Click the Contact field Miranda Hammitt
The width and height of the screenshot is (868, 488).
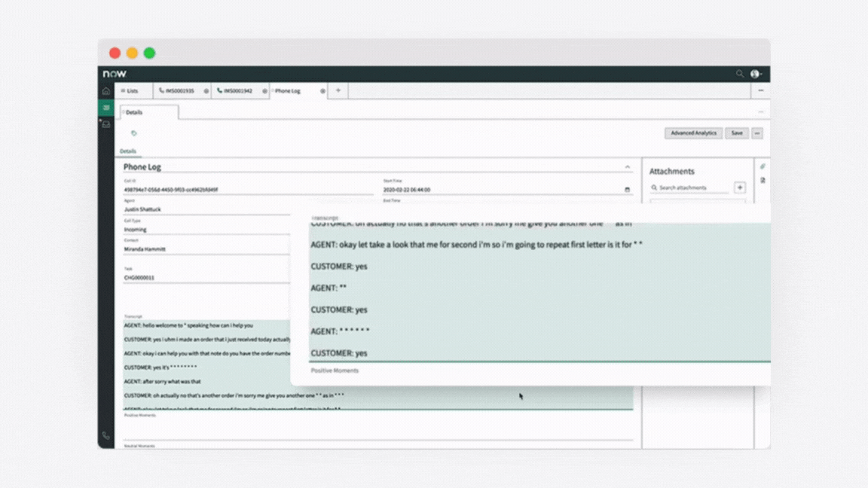point(206,249)
